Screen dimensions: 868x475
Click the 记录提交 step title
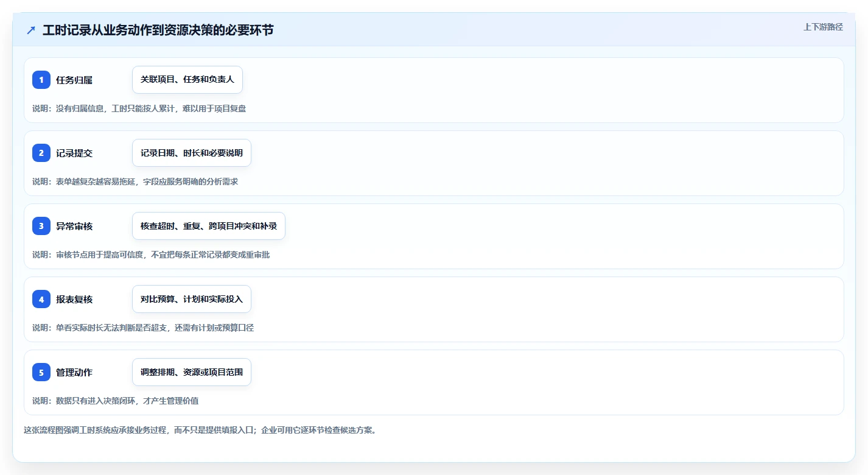[74, 153]
